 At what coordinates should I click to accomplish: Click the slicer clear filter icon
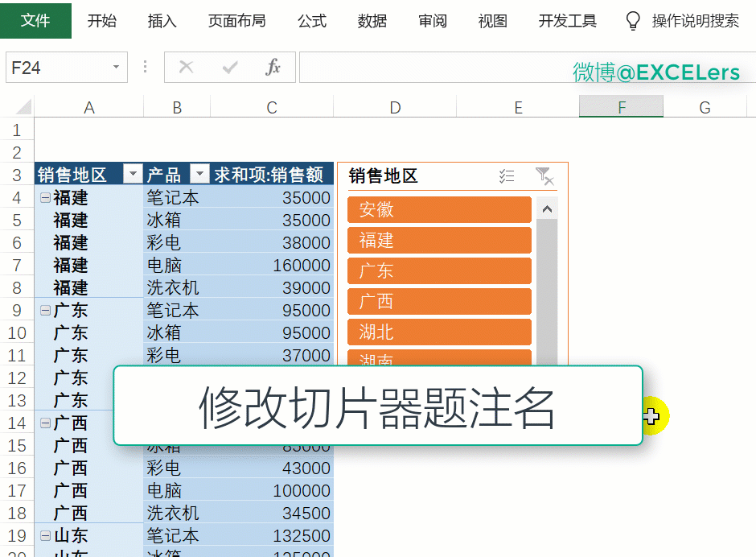(544, 176)
